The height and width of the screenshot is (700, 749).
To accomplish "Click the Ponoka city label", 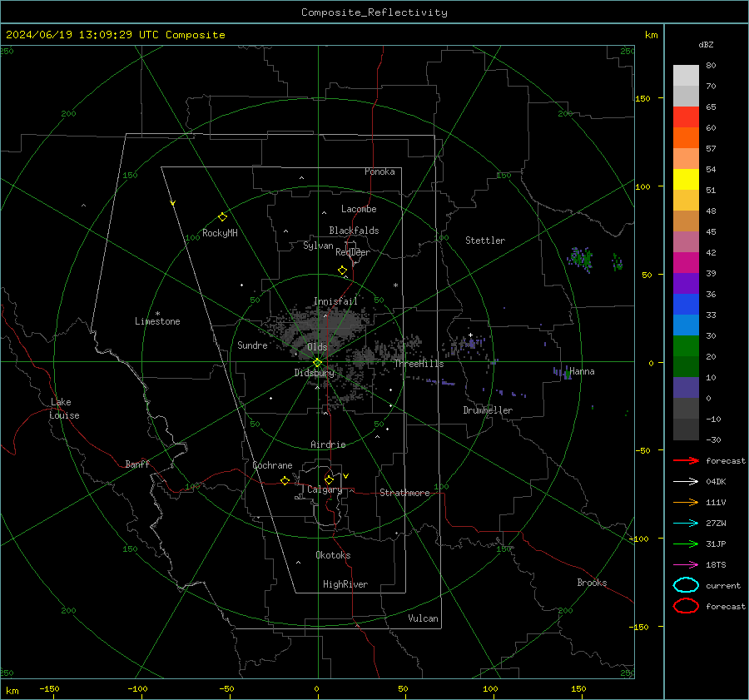I will tap(379, 171).
